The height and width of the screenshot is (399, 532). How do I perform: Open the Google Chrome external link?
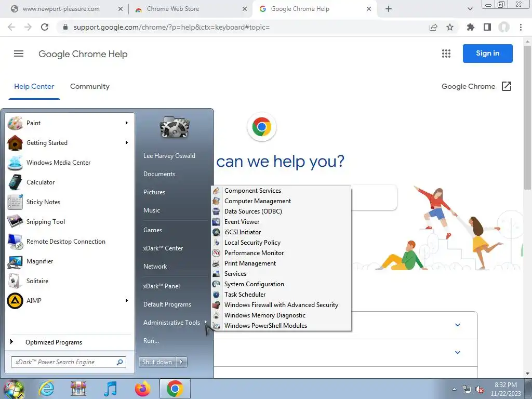(x=476, y=87)
